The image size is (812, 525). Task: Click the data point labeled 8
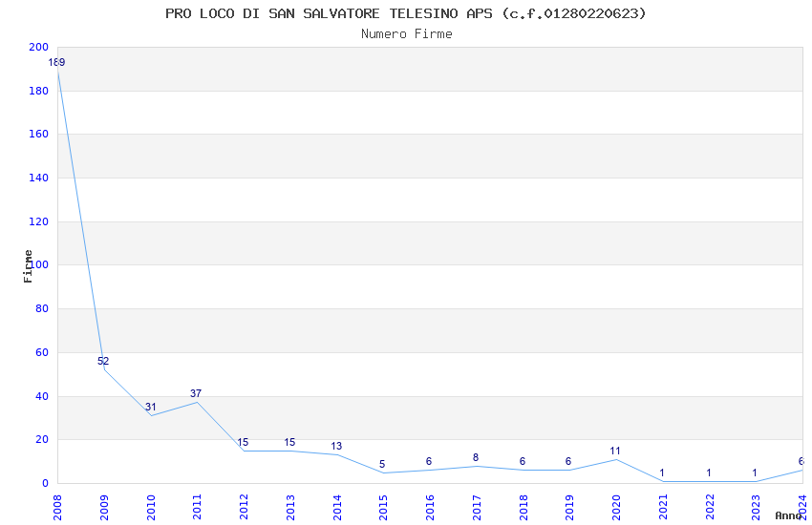(x=476, y=458)
